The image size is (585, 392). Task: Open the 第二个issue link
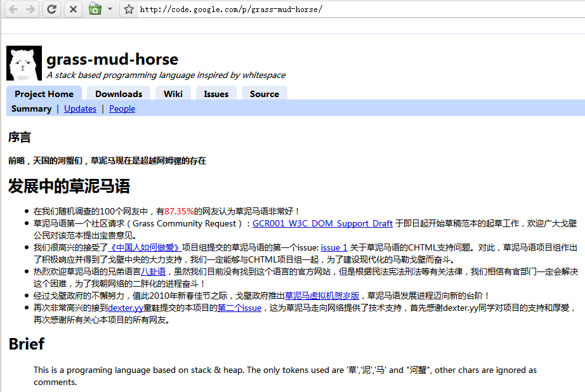click(240, 308)
